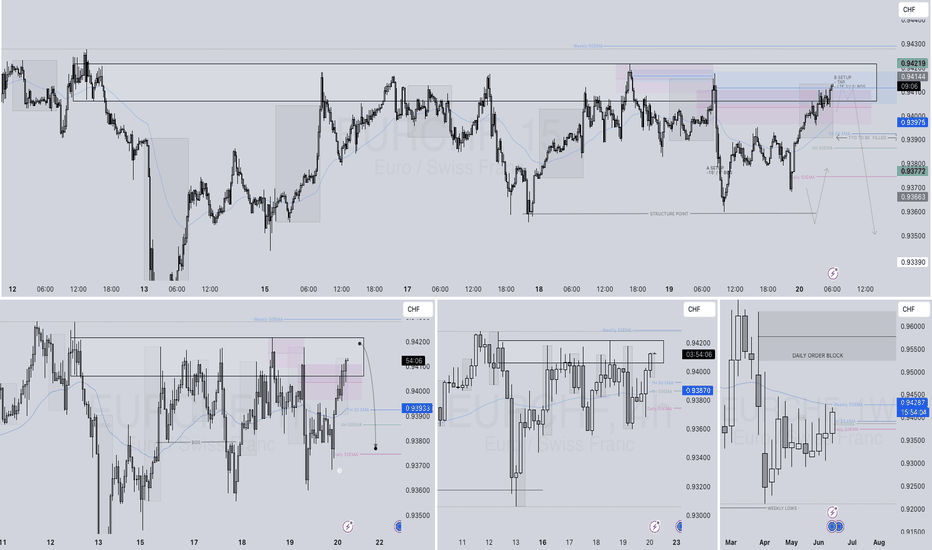Viewport: 932px width, 550px height.
Task: Click blue circle marker on bottom-left chart edge
Action: 398,526
